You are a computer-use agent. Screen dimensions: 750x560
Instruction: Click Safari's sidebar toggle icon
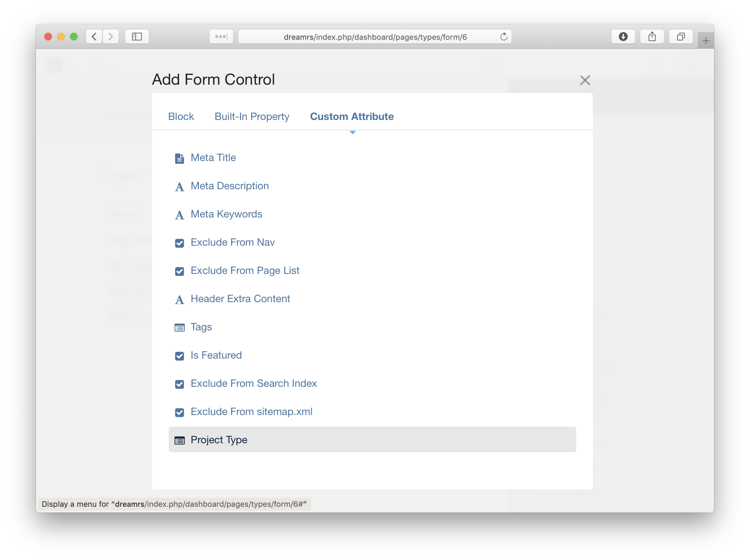pyautogui.click(x=137, y=37)
